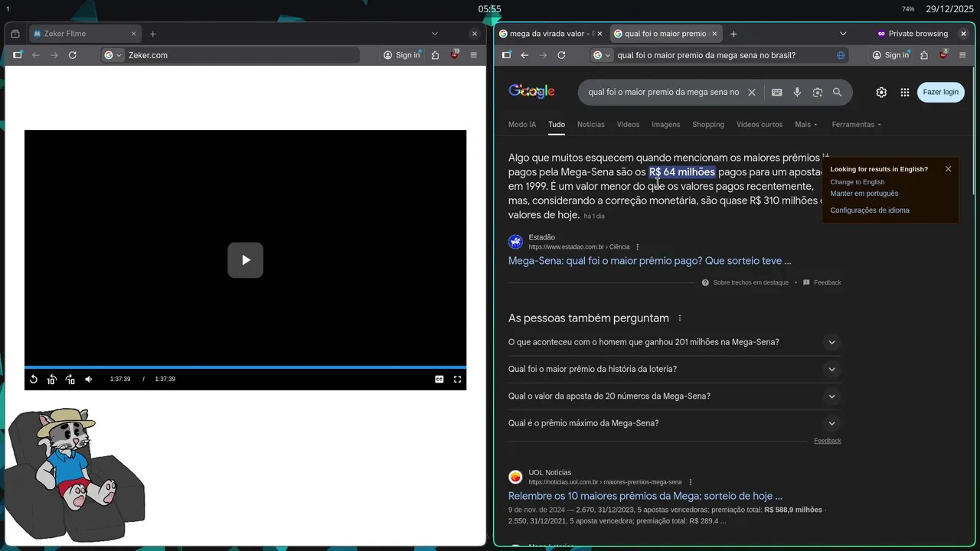Go back in the Google search window

pos(524,55)
